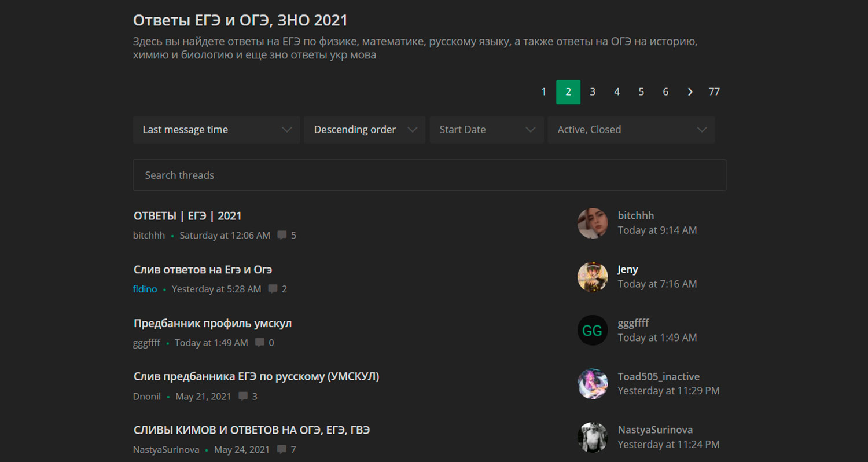The height and width of the screenshot is (462, 868).
Task: Click Jeny's user avatar picture
Action: pyautogui.click(x=593, y=277)
